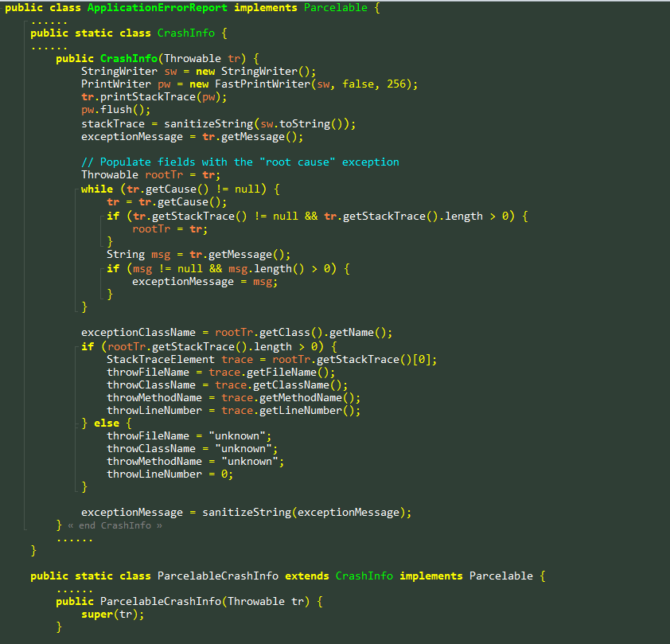Click the 'stackTrace = sanitizeString(sw.toString());' line
Viewport: 670px width, 644px height.
pyautogui.click(x=218, y=124)
